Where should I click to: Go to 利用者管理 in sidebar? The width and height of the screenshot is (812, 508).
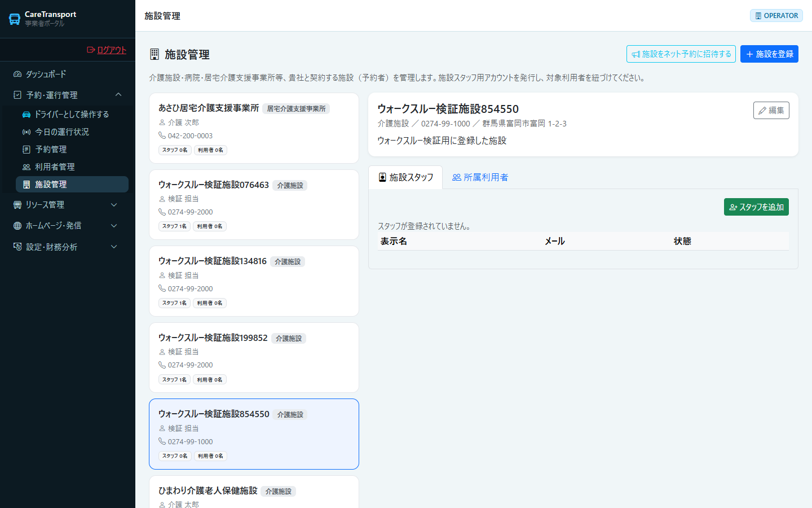(72, 167)
